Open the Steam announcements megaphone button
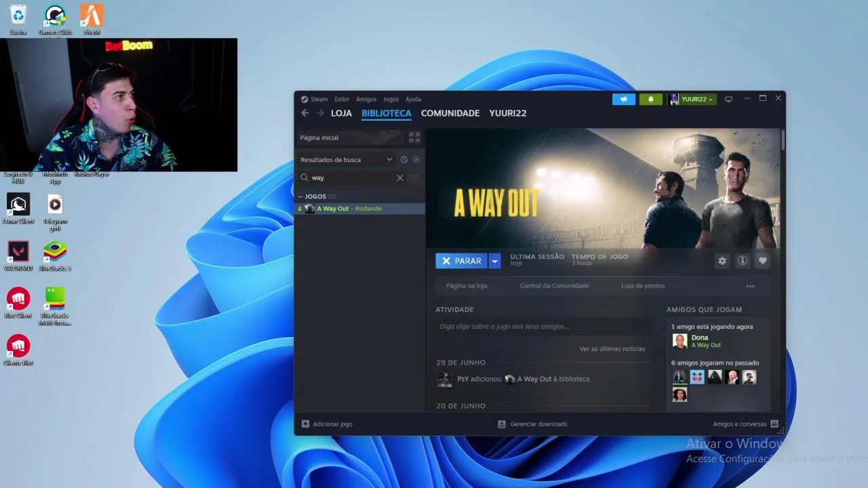This screenshot has height=488, width=868. click(624, 99)
